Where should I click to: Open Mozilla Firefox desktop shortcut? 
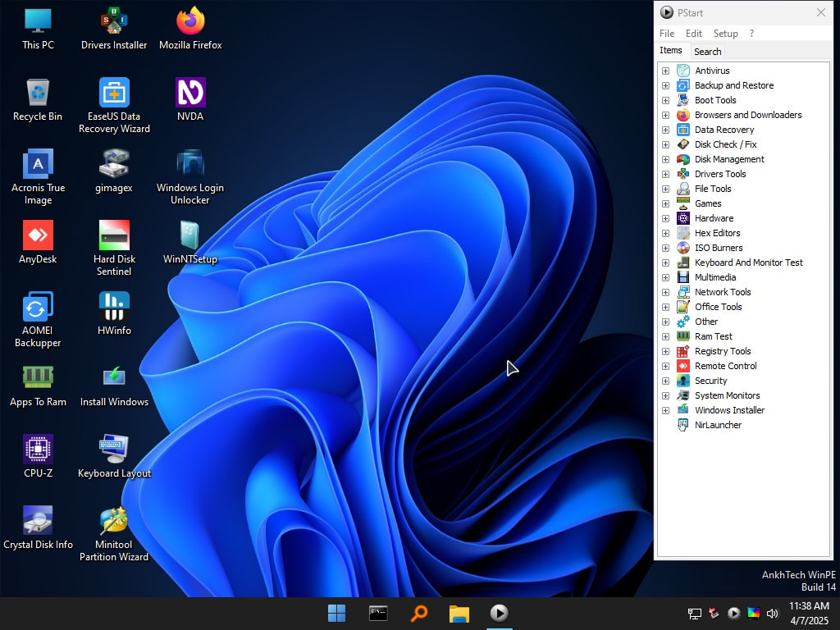coord(190,22)
